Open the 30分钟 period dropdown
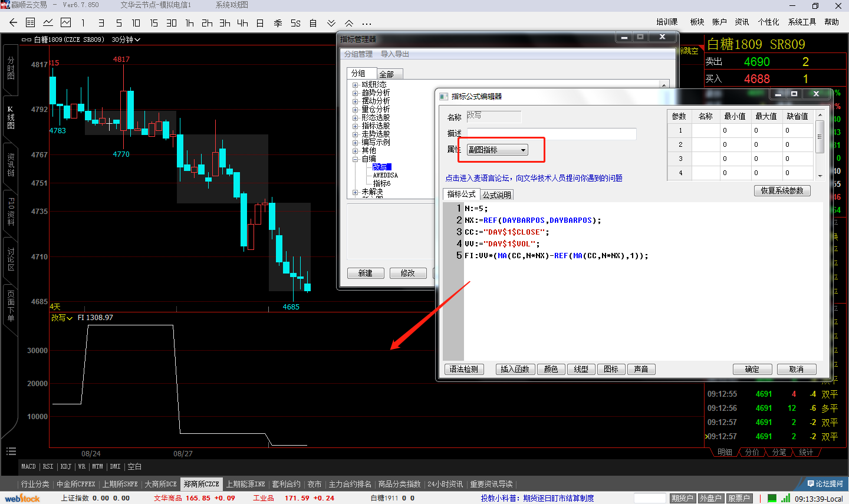Viewport: 849px width, 504px height. click(126, 39)
